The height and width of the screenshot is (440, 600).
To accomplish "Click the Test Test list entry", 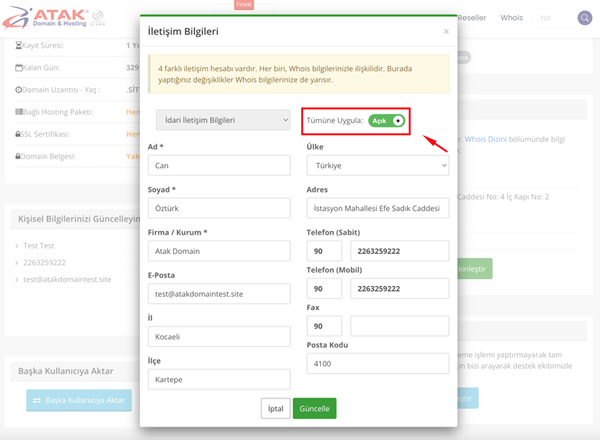I will coord(39,246).
